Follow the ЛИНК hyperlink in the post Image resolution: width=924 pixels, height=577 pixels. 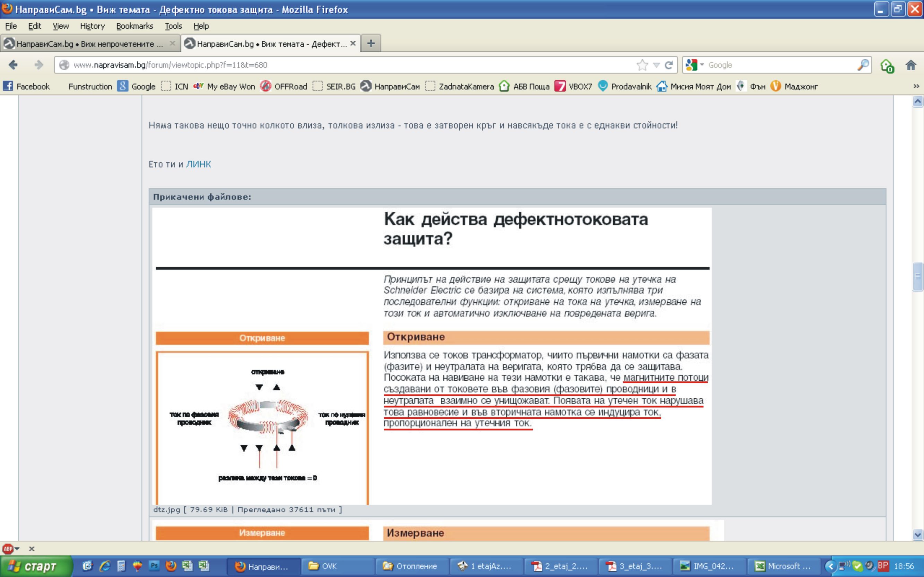tap(198, 164)
